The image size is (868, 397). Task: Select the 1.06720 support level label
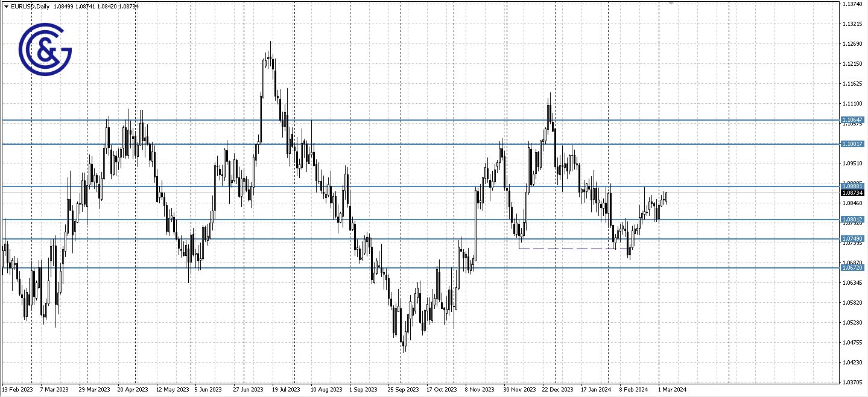(852, 267)
